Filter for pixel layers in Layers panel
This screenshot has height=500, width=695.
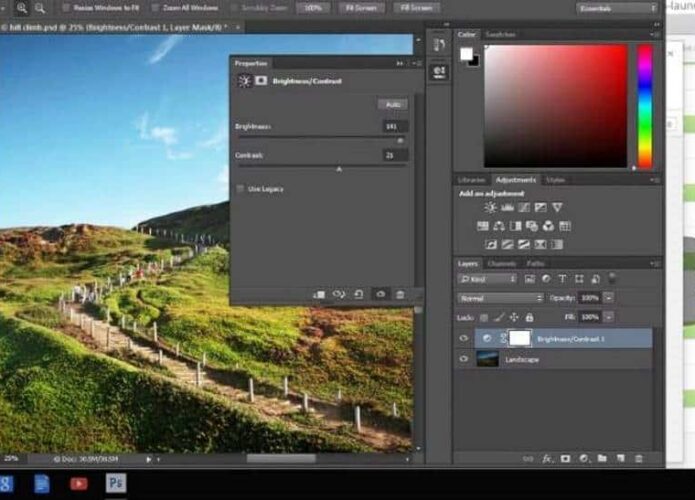pyautogui.click(x=529, y=279)
